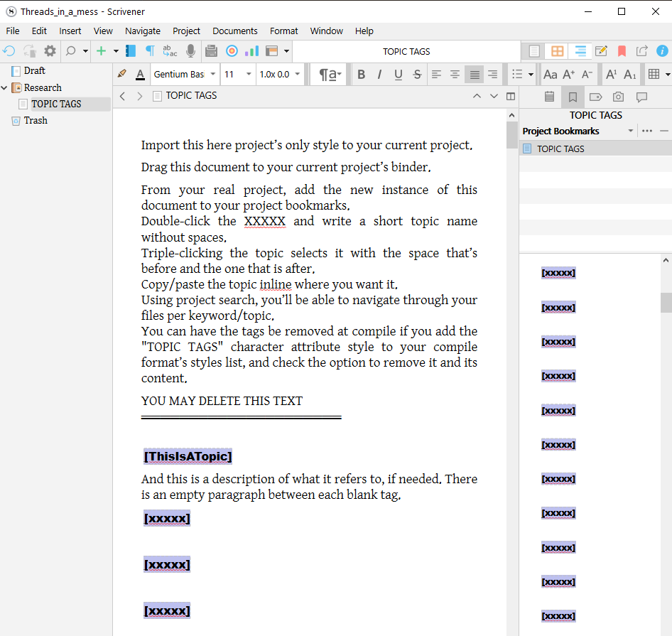
Task: Open the font family dropdown Gentium Bas
Action: 184,75
